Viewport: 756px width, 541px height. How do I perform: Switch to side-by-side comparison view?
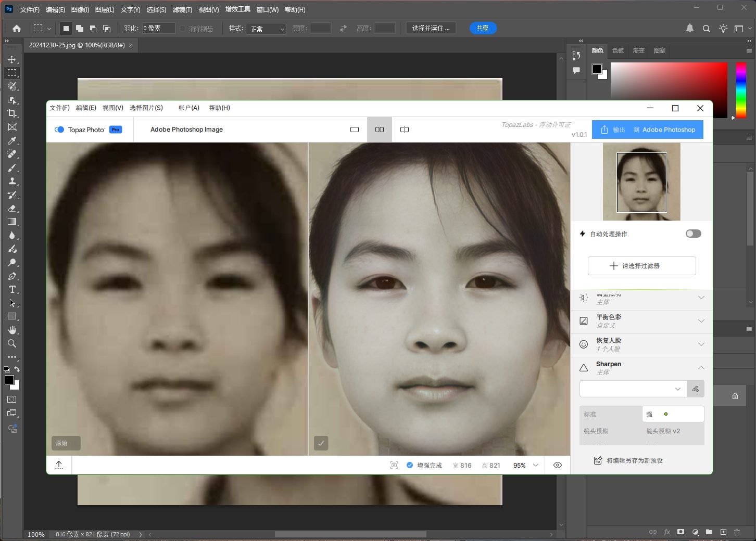click(x=380, y=130)
